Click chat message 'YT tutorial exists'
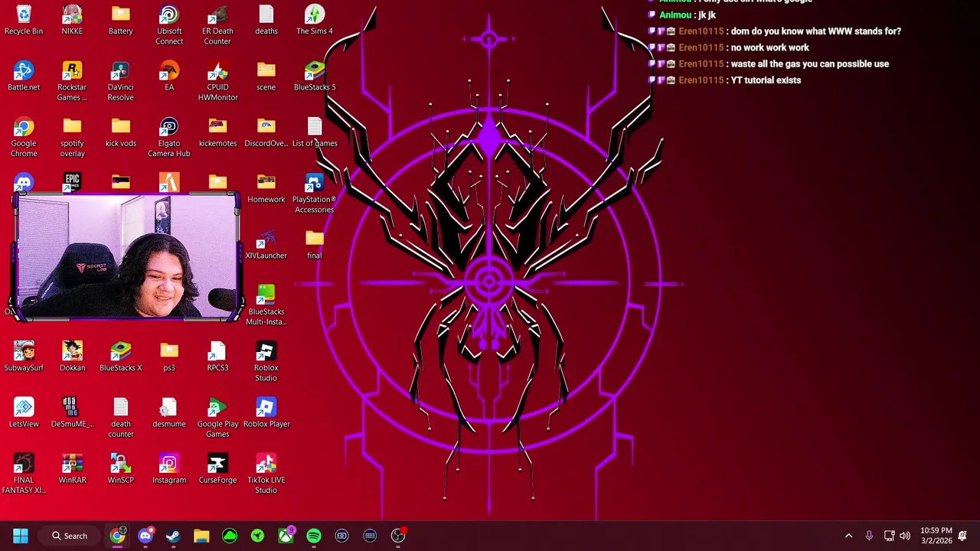980x551 pixels. [x=766, y=80]
